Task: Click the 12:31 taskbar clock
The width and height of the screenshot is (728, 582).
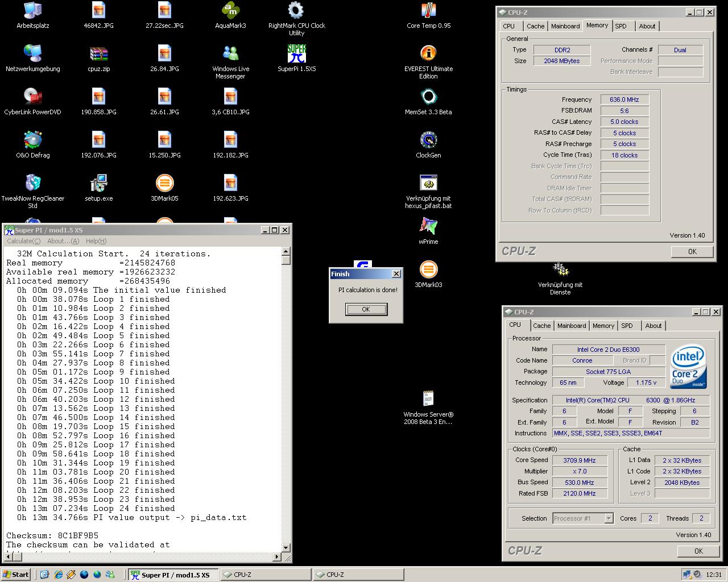Action: pos(714,575)
